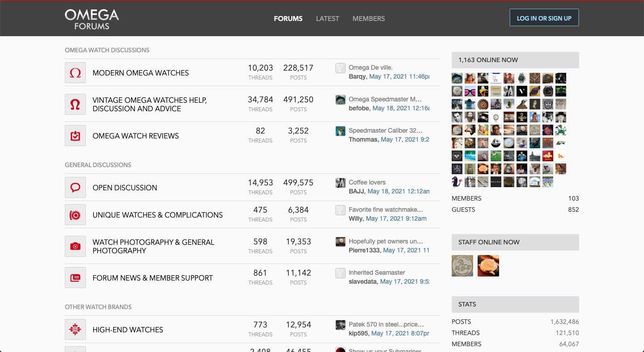Open the Patek 570 in steel thread
644x352 pixels.
(386, 324)
